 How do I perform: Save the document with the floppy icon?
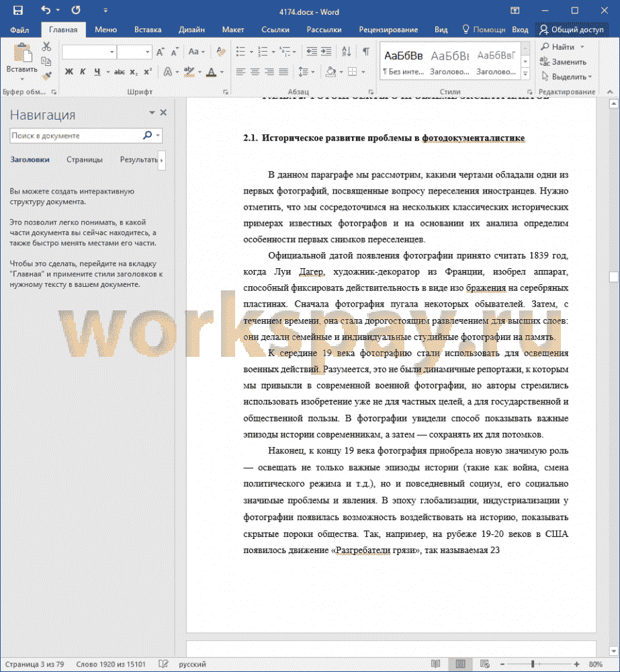pyautogui.click(x=18, y=10)
